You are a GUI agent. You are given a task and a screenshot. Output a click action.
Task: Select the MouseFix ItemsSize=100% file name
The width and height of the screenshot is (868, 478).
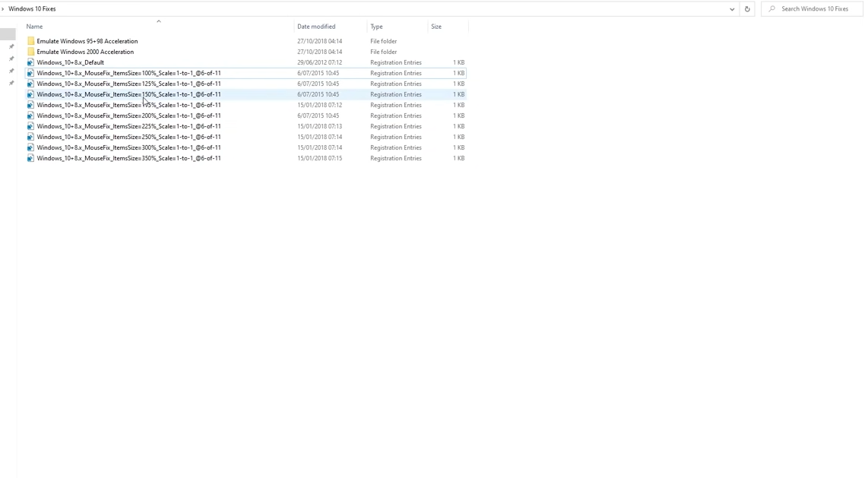129,73
